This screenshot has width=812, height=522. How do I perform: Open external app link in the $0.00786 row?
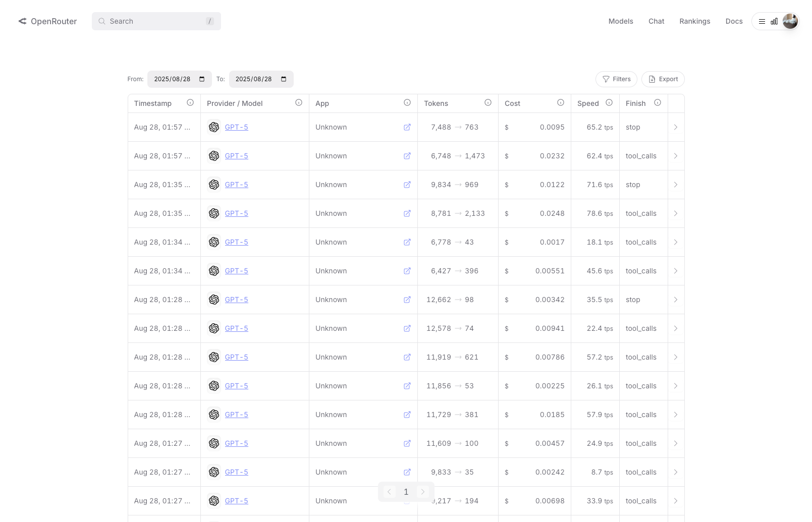(x=407, y=357)
